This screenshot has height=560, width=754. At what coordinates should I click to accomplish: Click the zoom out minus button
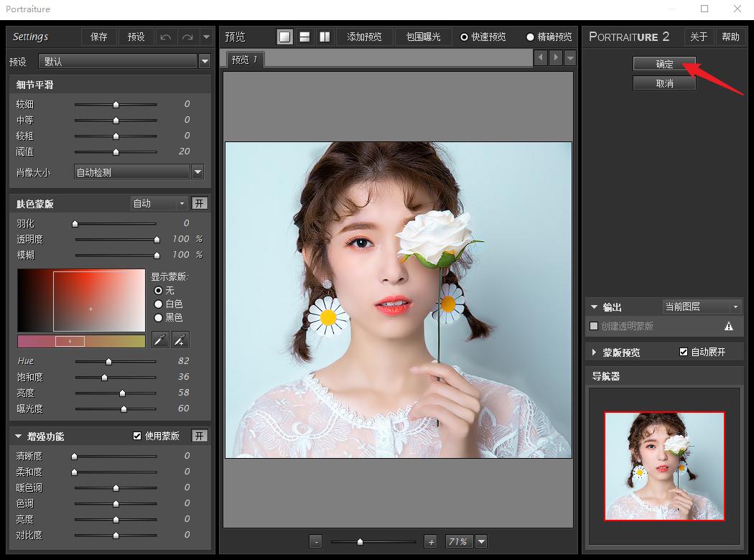tap(317, 542)
